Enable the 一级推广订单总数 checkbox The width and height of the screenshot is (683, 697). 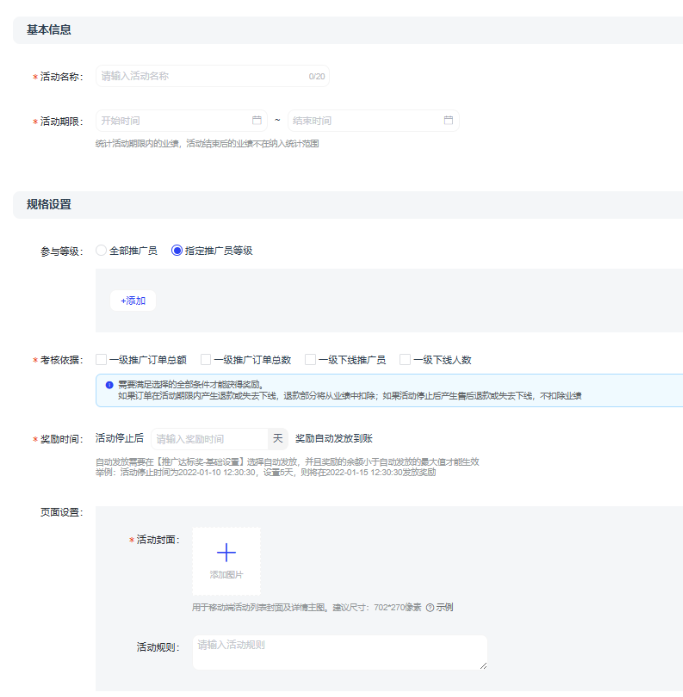[x=206, y=360]
